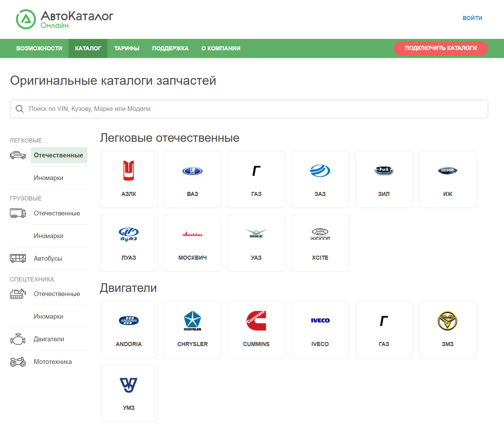Click the АвтоКаталог Онлайн logo
Screen dimensions: 504x435
(x=65, y=19)
